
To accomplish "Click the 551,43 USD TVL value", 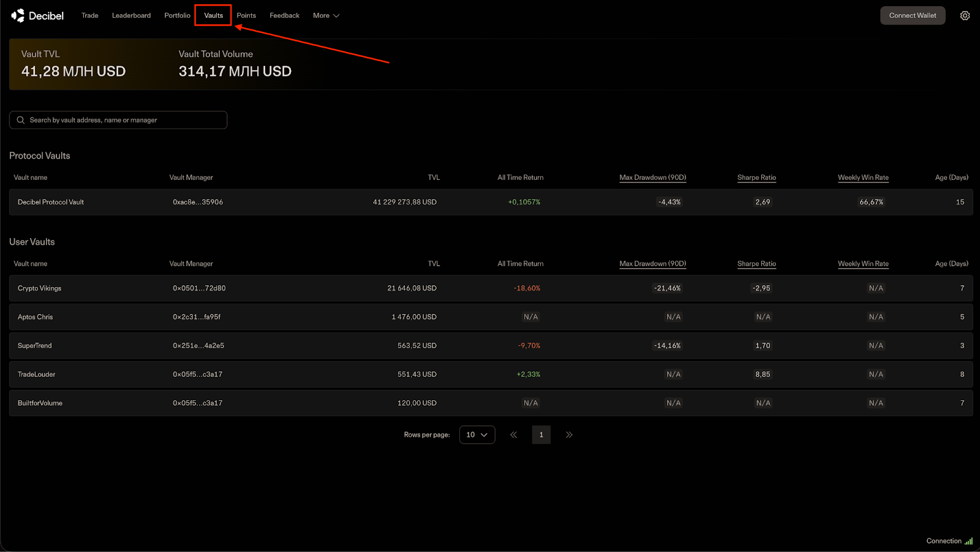I will coord(417,375).
